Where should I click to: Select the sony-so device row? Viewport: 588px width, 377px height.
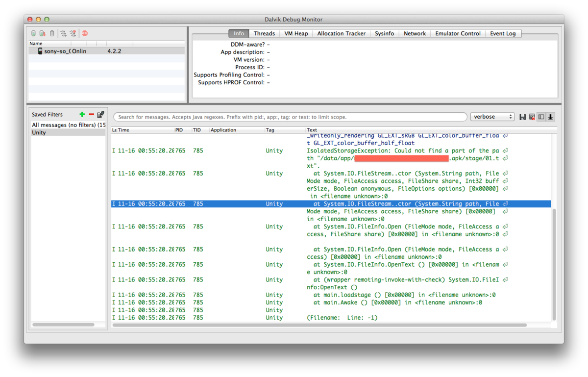pyautogui.click(x=107, y=51)
